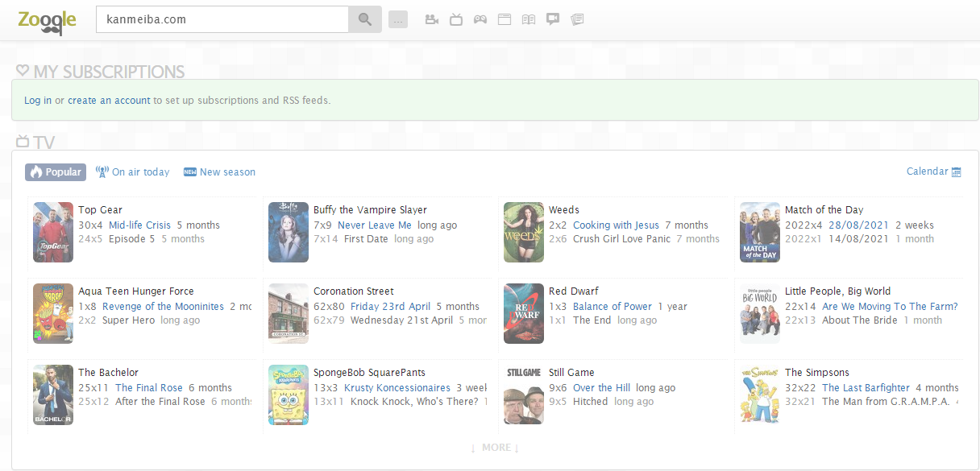Viewport: 980px width, 471px height.
Task: Click Crush Girl Love Panic episode
Action: pyautogui.click(x=621, y=239)
